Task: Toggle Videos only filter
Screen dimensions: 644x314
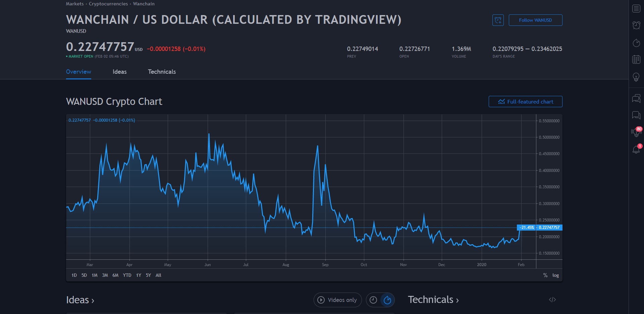Action: tap(337, 300)
